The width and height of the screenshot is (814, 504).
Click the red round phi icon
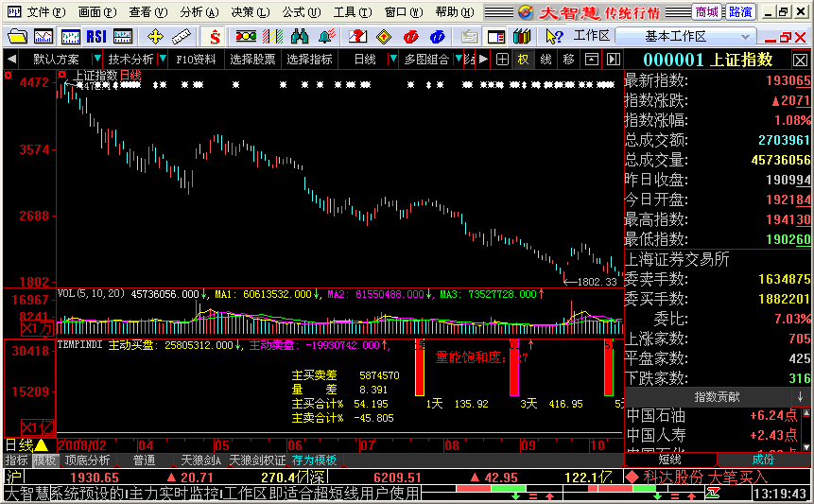(410, 36)
